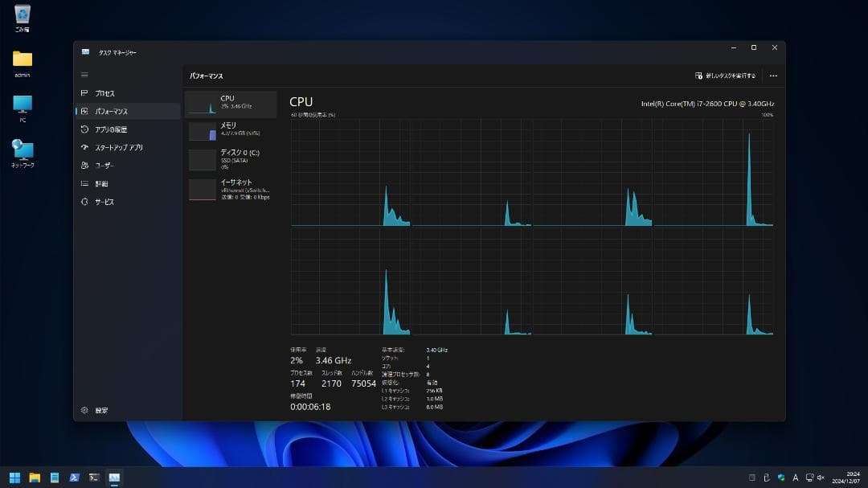The image size is (868, 488).
Task: Toggle the muted volume icon in system tray
Action: 821,478
